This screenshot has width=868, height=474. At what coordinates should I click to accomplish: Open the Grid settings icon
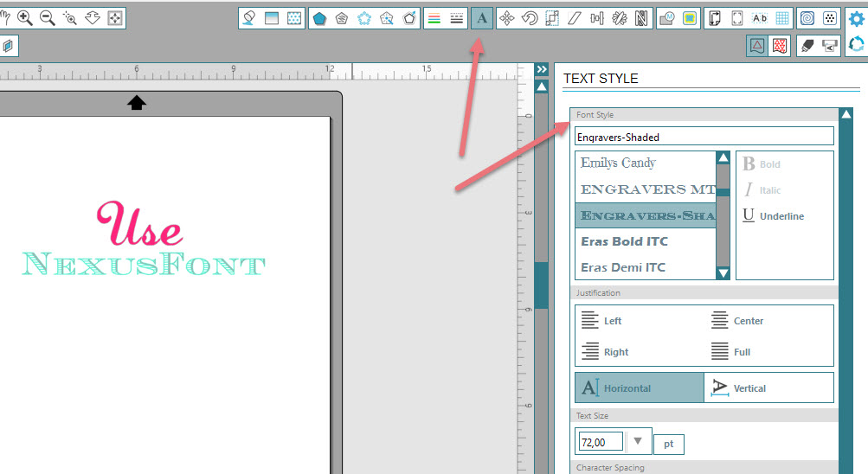point(782,18)
